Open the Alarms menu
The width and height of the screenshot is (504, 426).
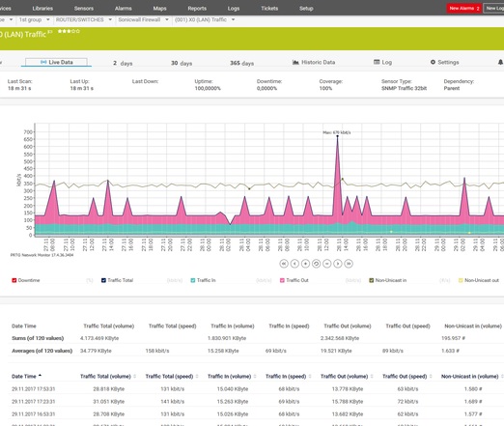coord(123,9)
